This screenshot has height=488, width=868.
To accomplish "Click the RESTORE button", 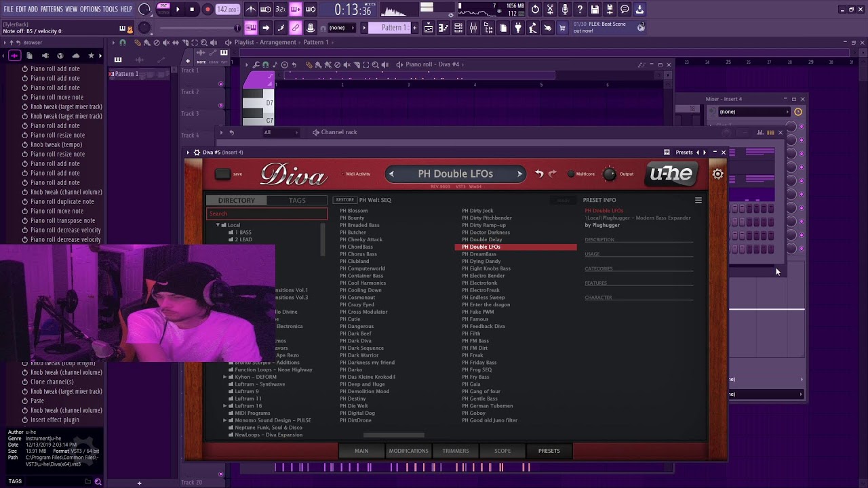I will [x=344, y=200].
